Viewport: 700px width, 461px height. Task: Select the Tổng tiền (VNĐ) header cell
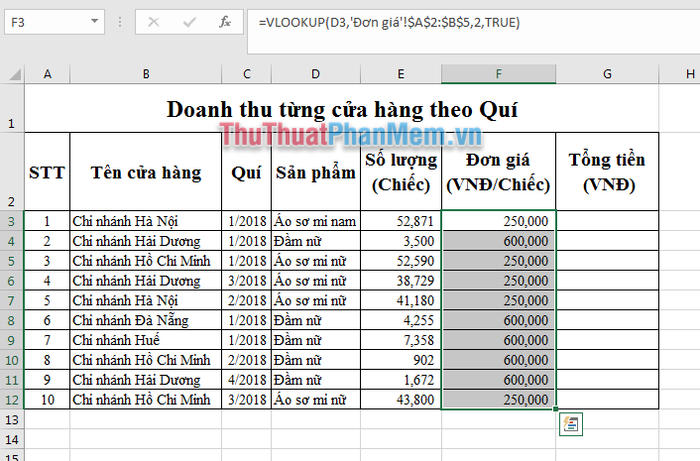click(607, 171)
